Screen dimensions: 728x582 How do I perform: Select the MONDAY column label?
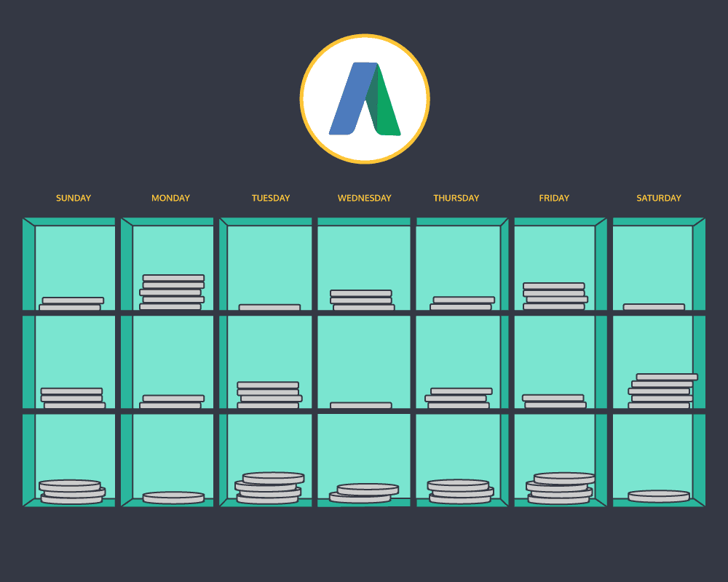click(x=170, y=198)
